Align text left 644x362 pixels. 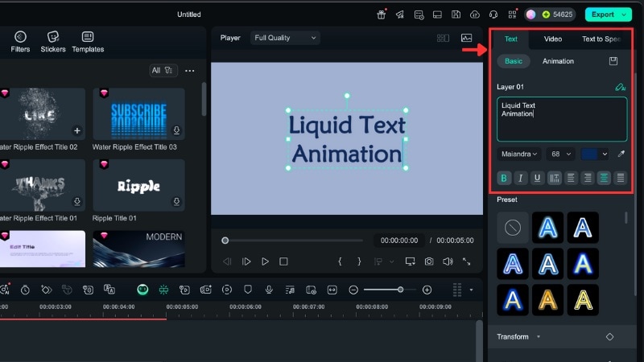[571, 178]
